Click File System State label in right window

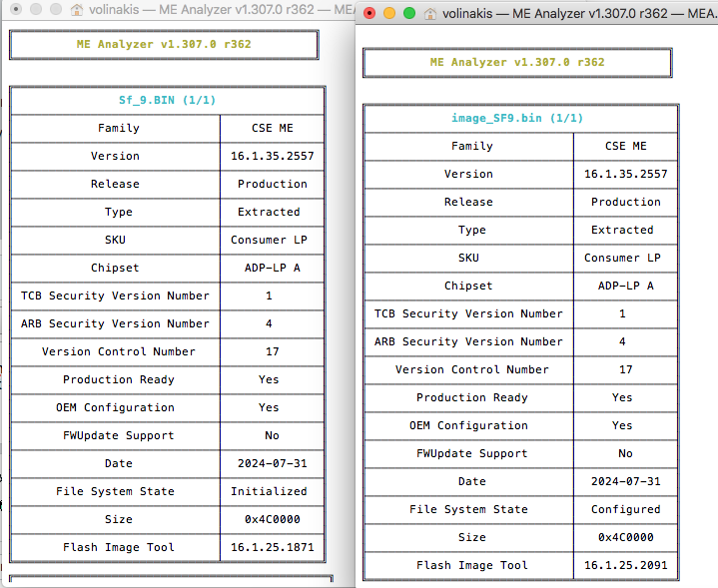tap(468, 509)
